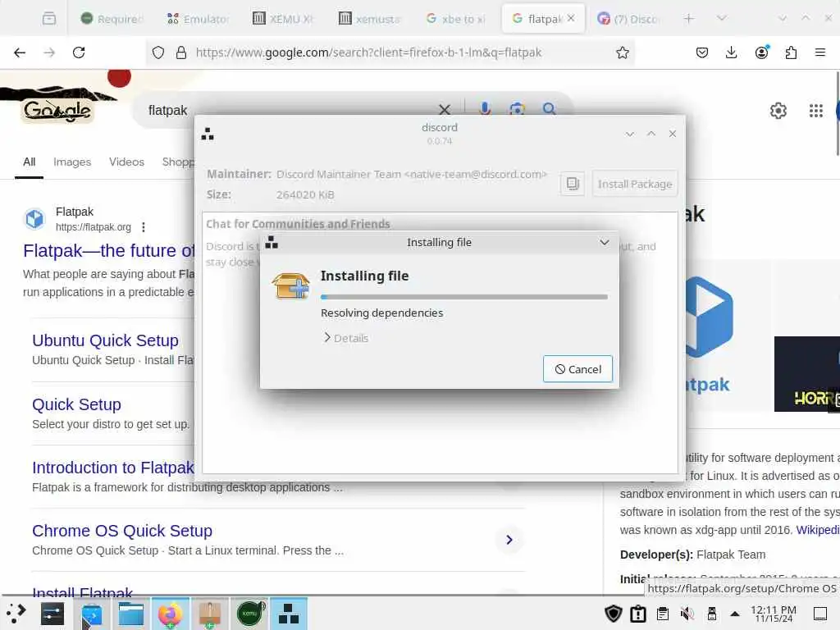View site security padlock info
This screenshot has width=840, height=630.
(x=181, y=52)
